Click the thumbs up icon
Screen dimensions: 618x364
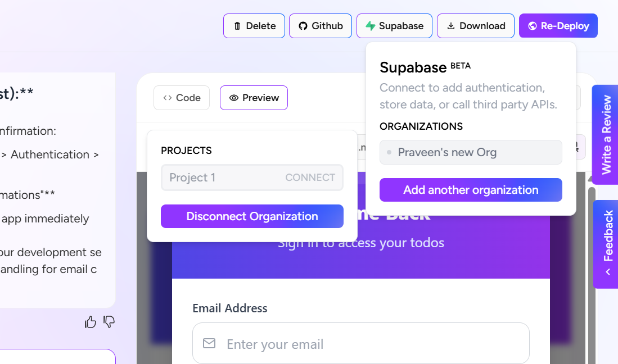tap(91, 322)
